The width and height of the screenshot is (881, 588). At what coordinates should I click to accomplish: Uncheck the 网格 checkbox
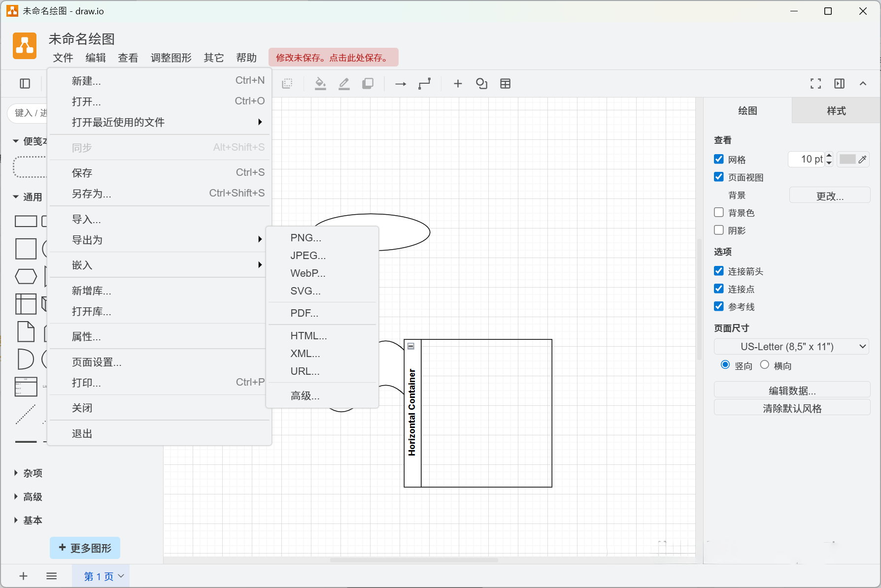[719, 159]
